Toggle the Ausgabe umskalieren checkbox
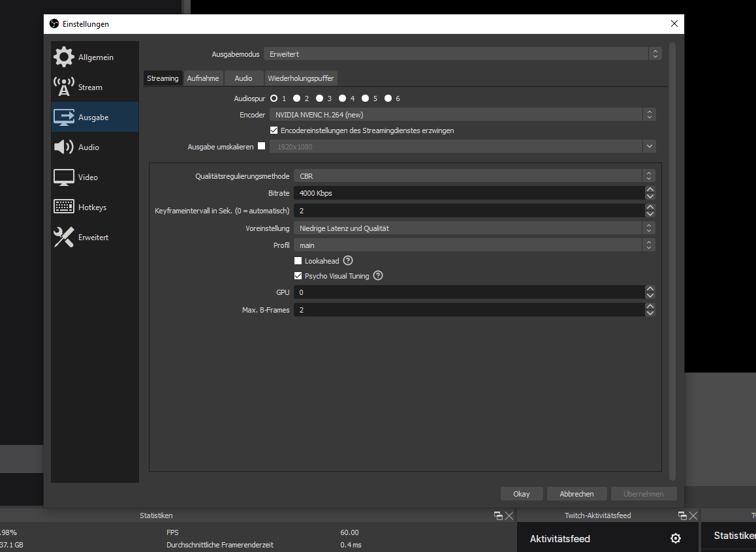 262,146
